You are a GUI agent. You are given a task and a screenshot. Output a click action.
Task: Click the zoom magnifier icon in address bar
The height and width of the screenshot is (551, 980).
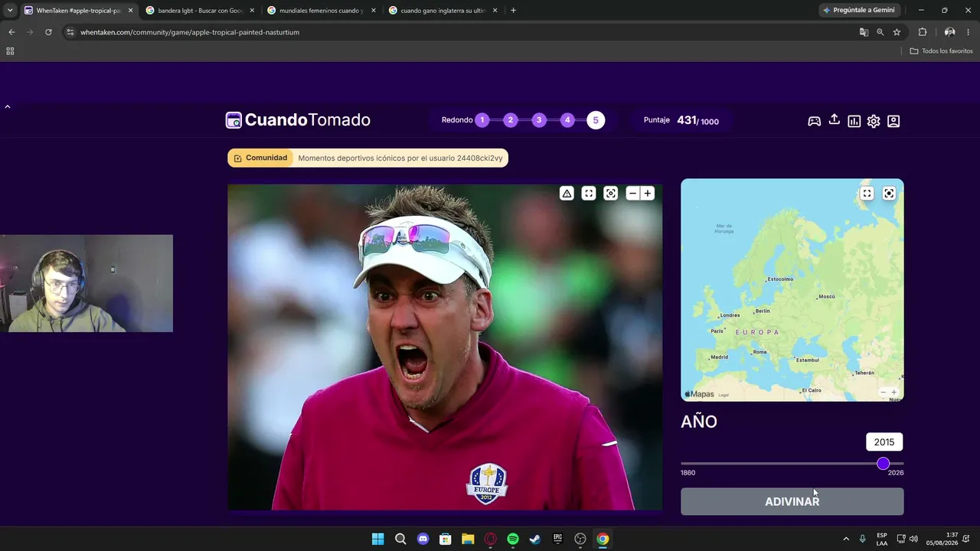pos(880,32)
